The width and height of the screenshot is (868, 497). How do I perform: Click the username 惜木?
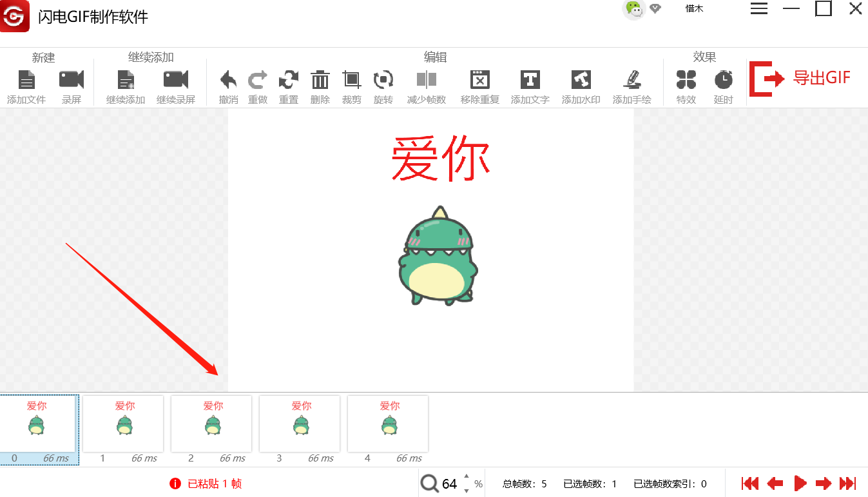tap(694, 8)
